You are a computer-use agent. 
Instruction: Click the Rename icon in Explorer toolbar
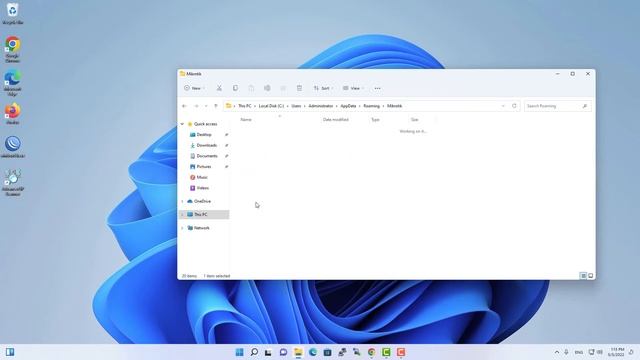(267, 88)
